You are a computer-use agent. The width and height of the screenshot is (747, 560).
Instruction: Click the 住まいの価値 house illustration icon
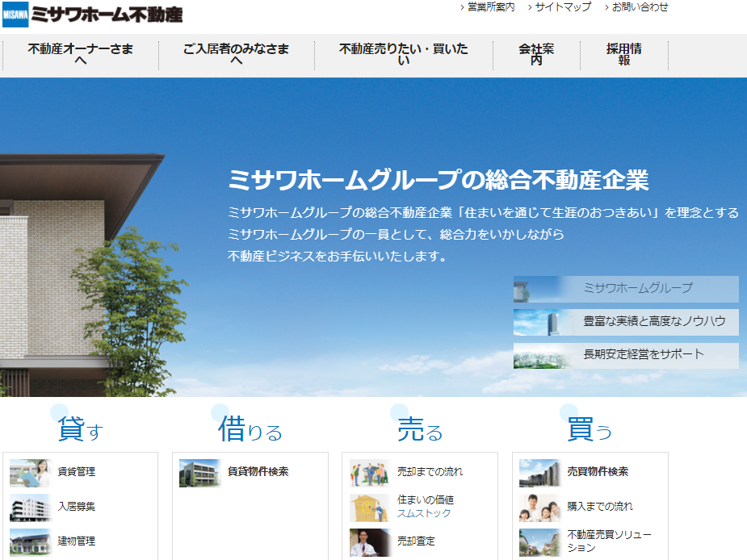(x=370, y=508)
